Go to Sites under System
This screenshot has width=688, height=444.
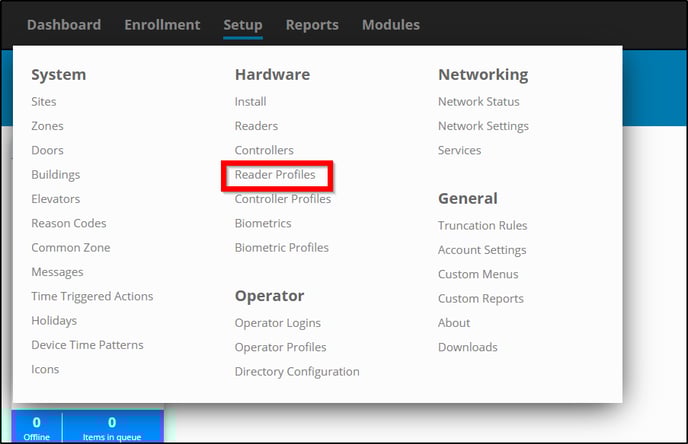44,102
